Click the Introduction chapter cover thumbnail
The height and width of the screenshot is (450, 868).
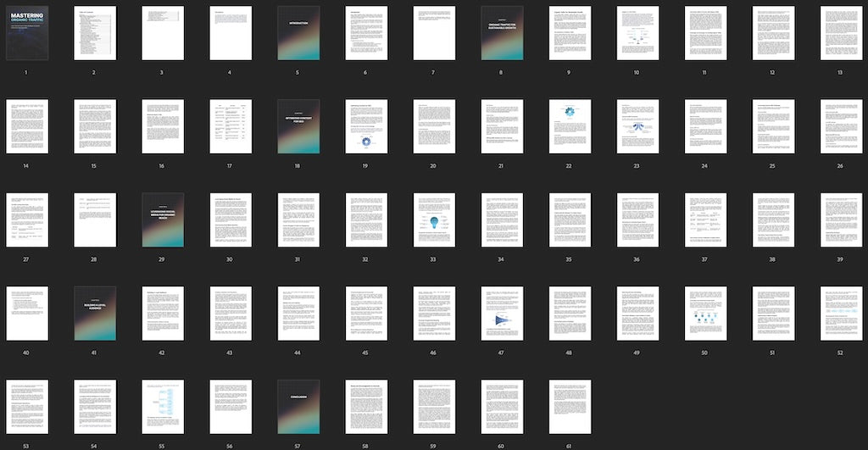click(298, 33)
